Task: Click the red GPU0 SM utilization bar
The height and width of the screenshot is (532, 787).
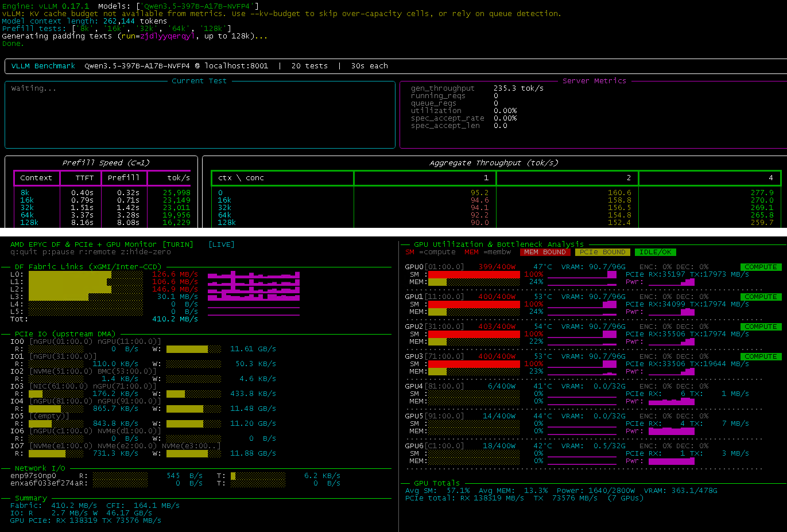Action: (x=474, y=274)
